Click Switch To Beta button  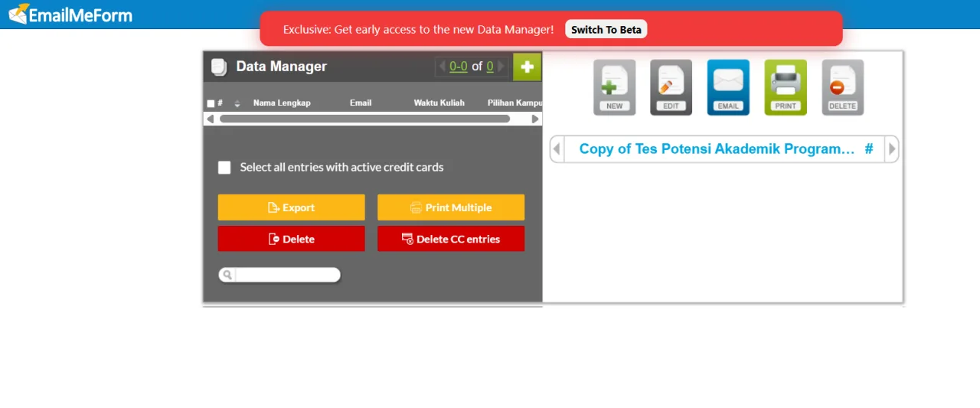click(606, 29)
